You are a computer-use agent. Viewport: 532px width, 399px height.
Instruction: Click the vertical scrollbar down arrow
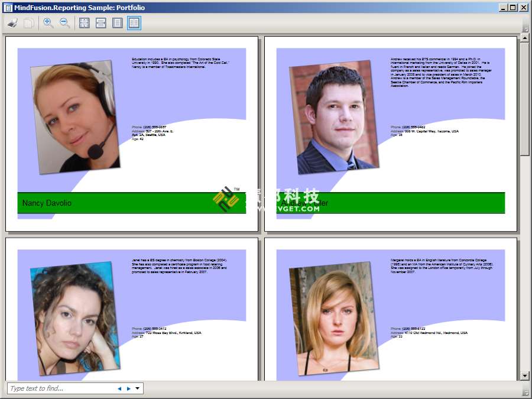[x=524, y=376]
